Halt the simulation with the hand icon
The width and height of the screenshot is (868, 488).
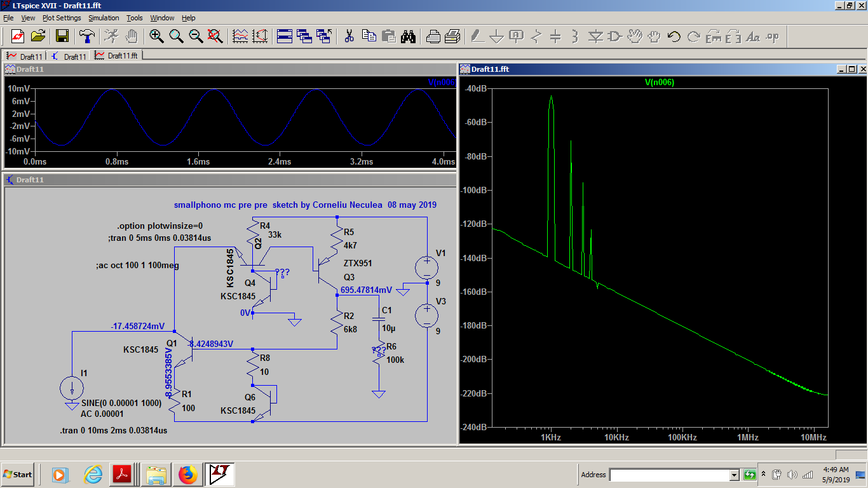131,36
